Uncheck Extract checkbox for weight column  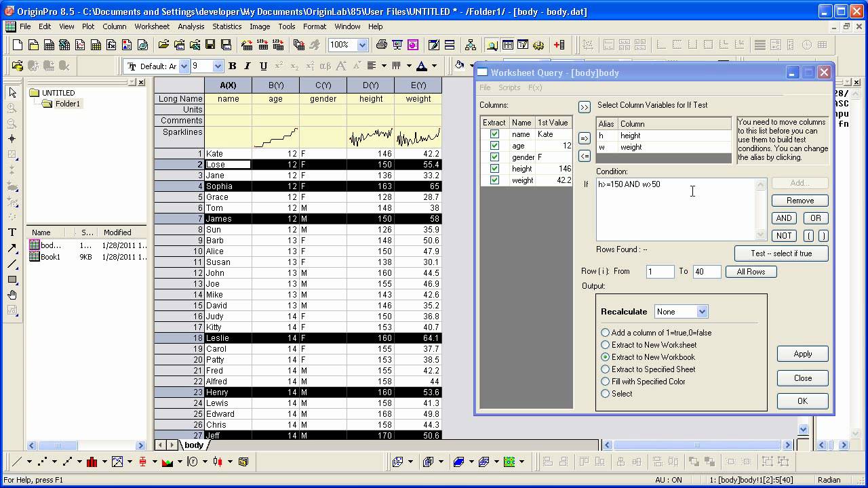coord(494,180)
